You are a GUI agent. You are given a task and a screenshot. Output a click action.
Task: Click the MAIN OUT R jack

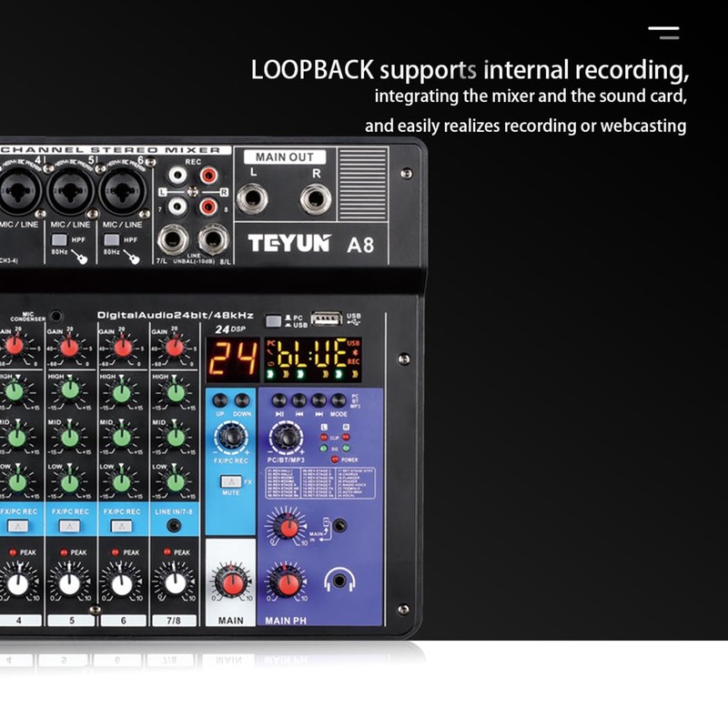pos(316,197)
